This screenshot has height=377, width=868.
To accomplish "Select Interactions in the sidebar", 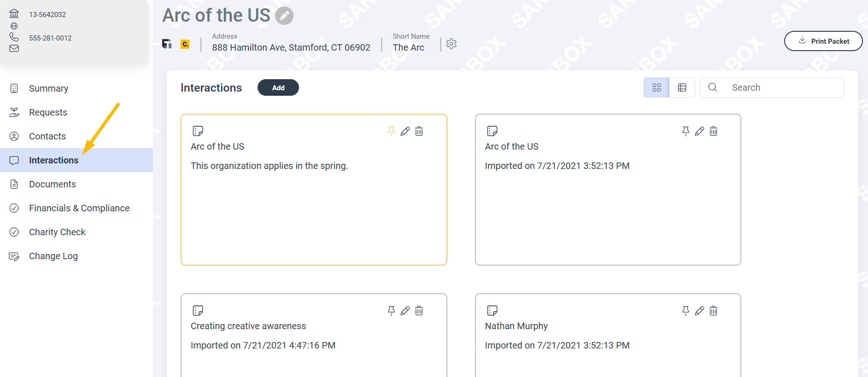I will (76, 160).
